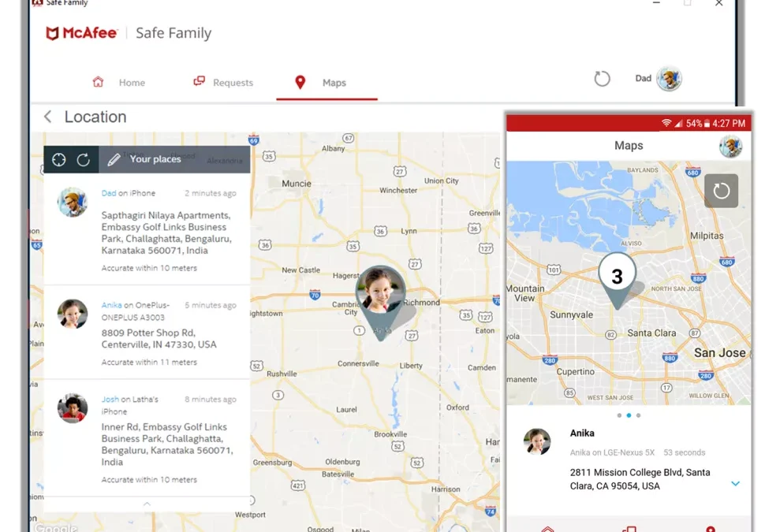This screenshot has height=532, width=765.
Task: Expand Anika's address with the blue chevron
Action: coord(735,483)
